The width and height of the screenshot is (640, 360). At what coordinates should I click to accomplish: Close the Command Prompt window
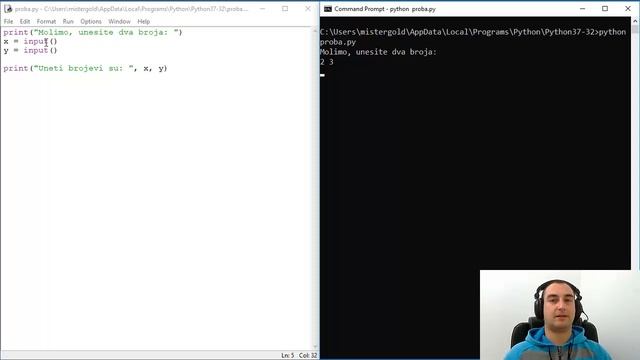[628, 9]
